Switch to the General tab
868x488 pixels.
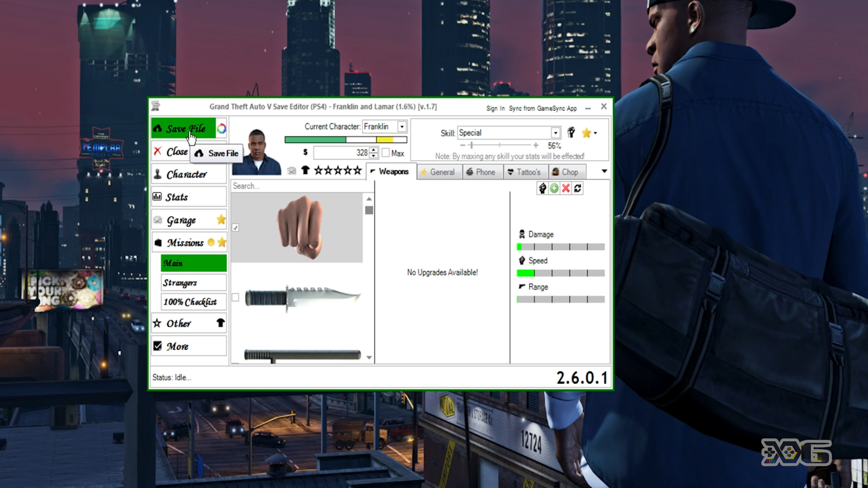(x=442, y=172)
